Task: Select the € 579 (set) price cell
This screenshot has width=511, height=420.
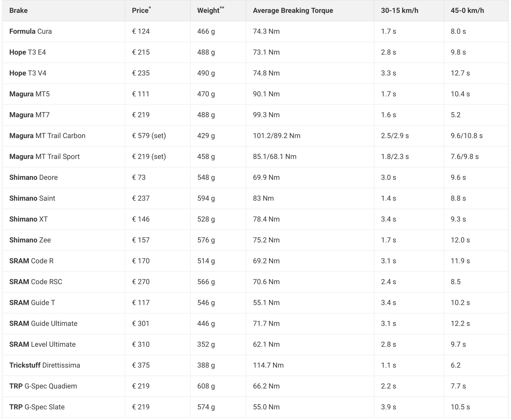Action: coord(149,136)
